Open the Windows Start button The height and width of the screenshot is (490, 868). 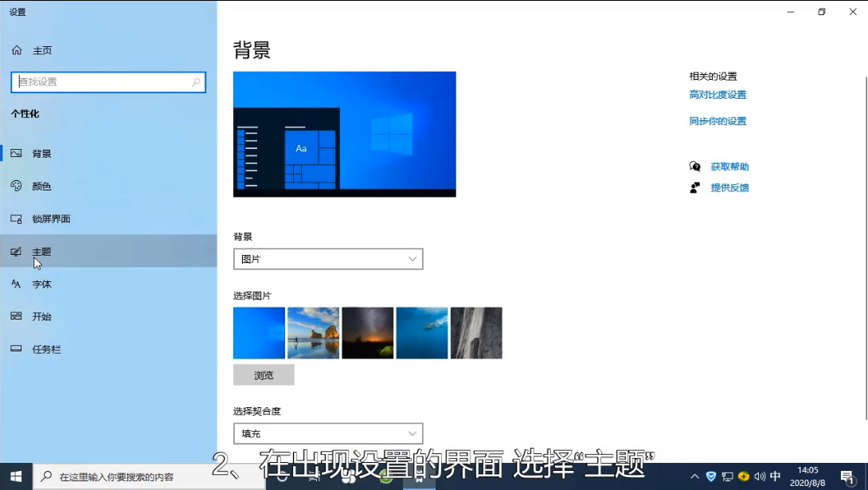(x=16, y=476)
